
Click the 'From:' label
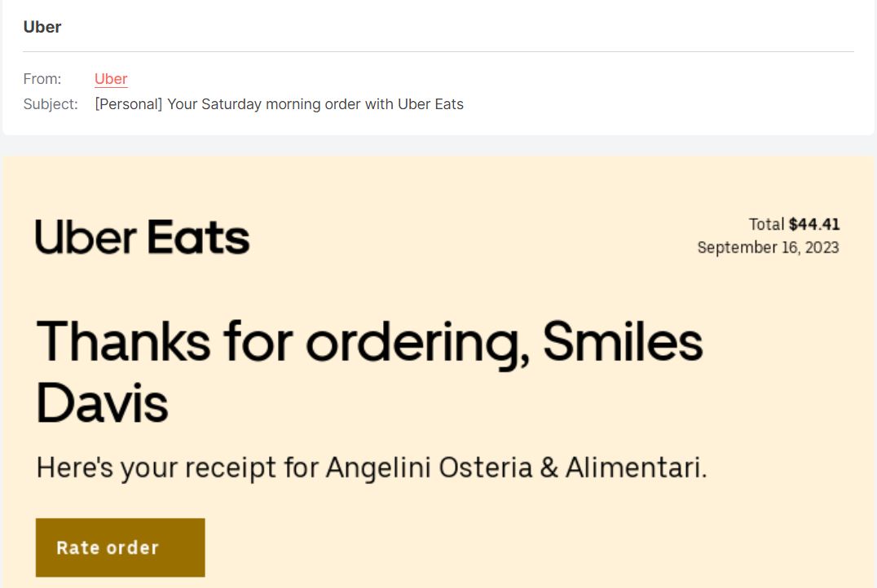[x=44, y=78]
